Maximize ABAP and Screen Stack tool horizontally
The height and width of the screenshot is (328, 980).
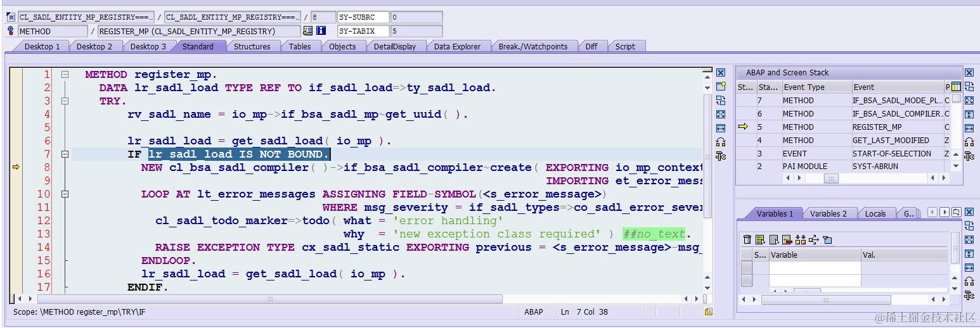[x=969, y=129]
